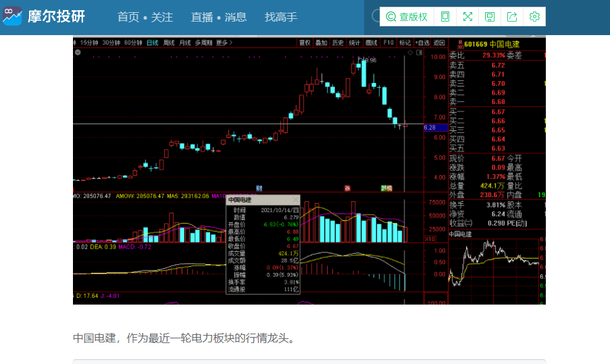Click the fullscreen expand arrows icon

467,17
